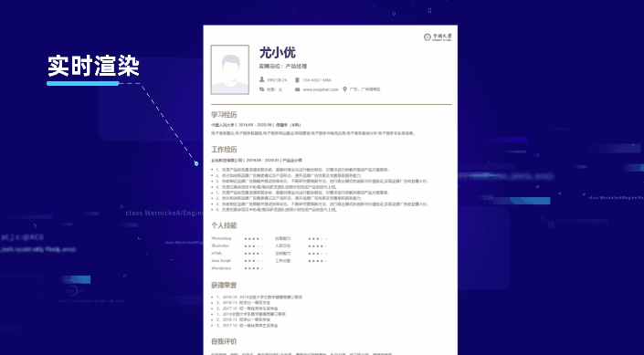Screen dimensions: 644x355
Task: Click the gender icon beside 性别
Action: coord(262,89)
